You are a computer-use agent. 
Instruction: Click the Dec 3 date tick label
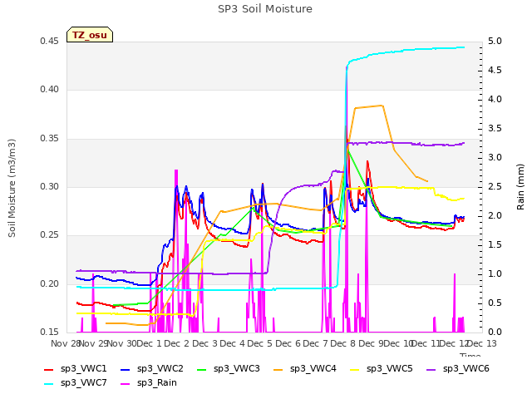pos(205,344)
